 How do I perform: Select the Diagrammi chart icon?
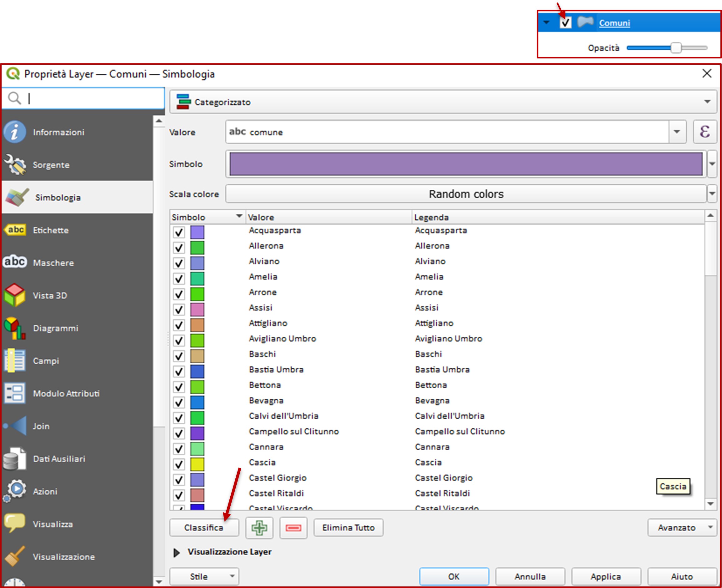(15, 328)
